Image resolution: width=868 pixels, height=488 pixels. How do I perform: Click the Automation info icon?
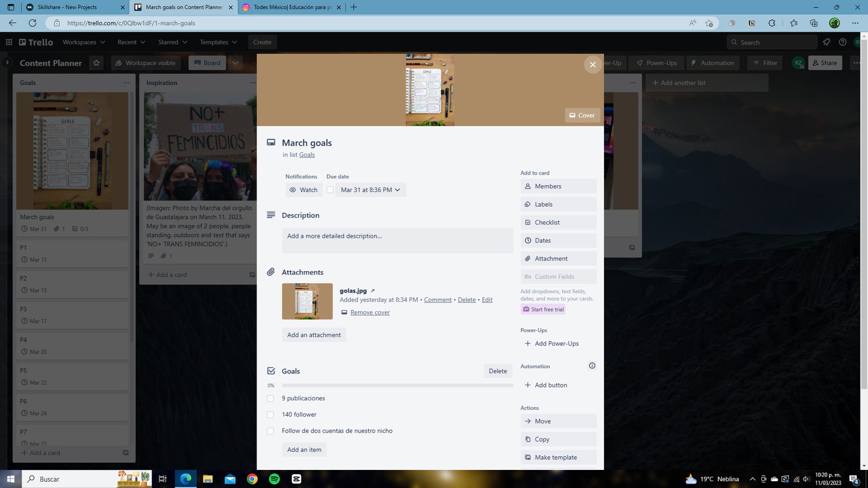point(592,366)
